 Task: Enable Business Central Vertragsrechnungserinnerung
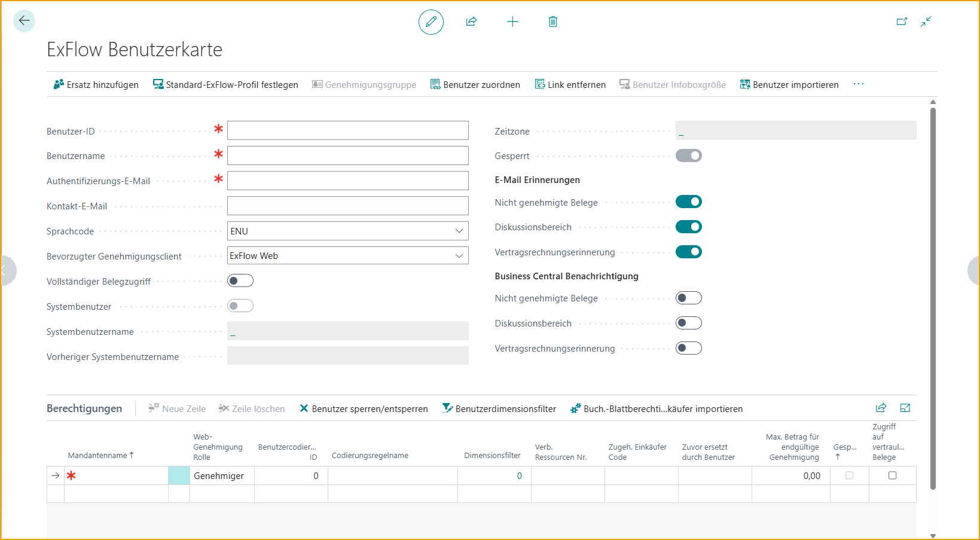[689, 348]
